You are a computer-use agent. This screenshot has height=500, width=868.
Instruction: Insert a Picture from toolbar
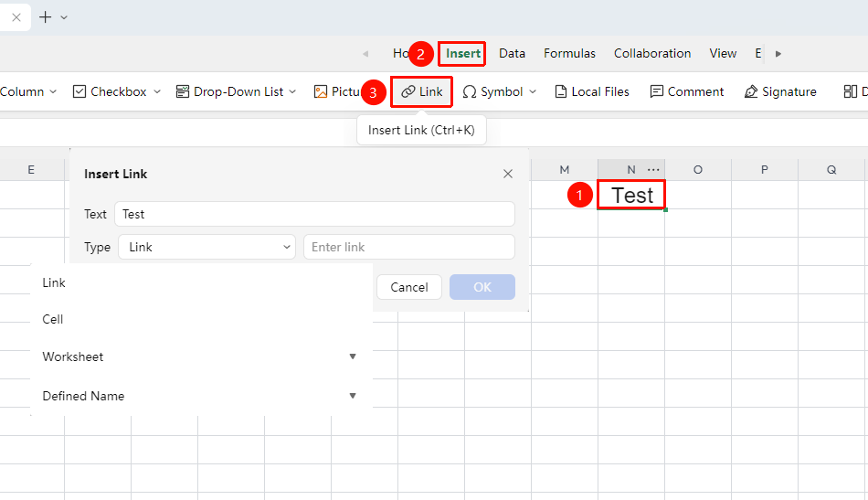click(x=338, y=92)
